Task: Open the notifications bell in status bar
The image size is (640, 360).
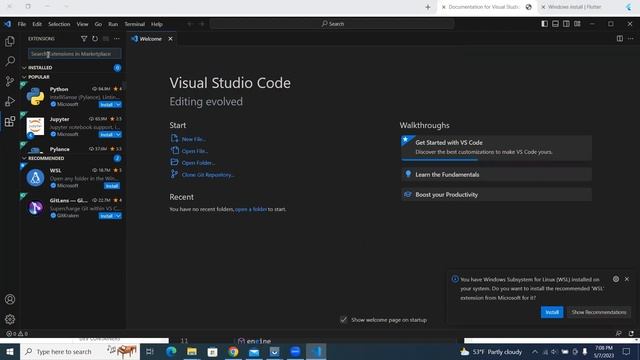Action: (631, 333)
